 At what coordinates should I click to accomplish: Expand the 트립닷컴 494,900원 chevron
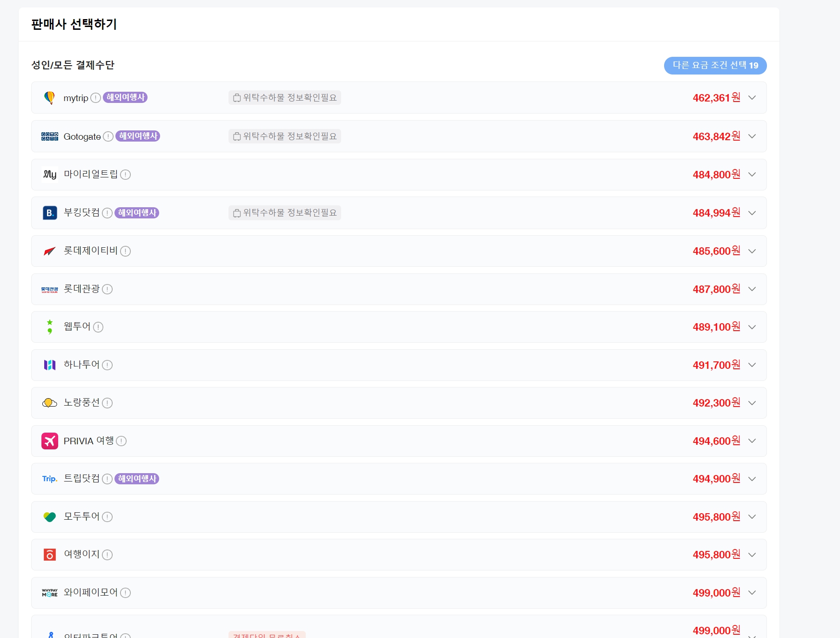coord(752,479)
